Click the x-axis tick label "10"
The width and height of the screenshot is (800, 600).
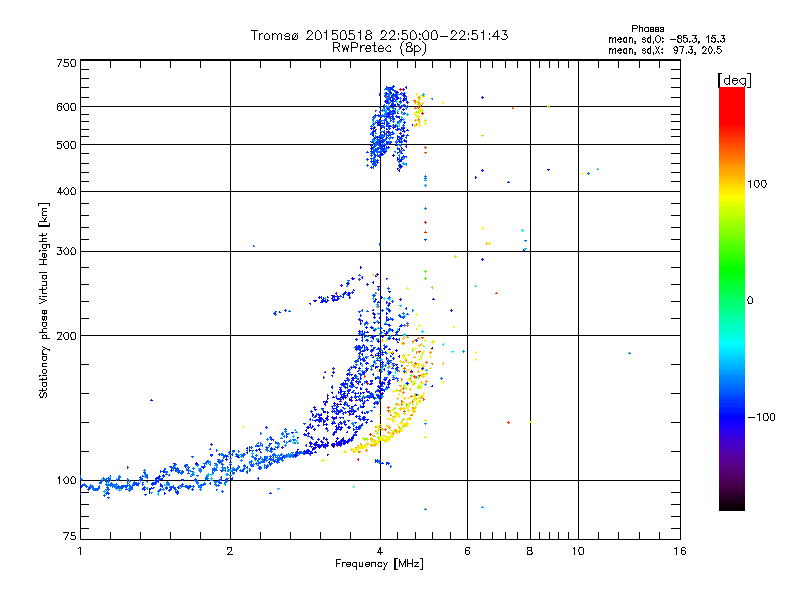pos(578,551)
